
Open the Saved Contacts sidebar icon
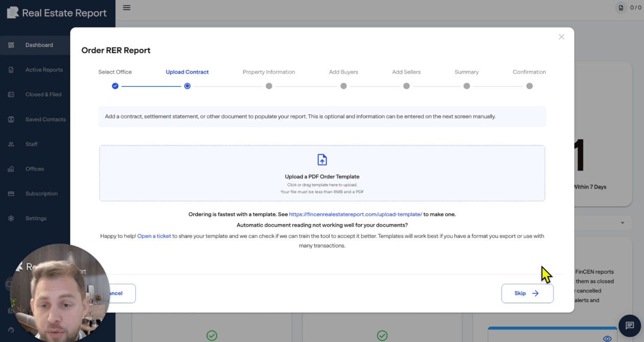coord(11,119)
